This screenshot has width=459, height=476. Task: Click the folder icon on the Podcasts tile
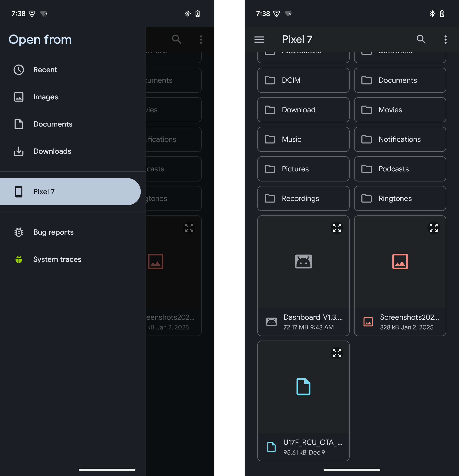point(366,169)
